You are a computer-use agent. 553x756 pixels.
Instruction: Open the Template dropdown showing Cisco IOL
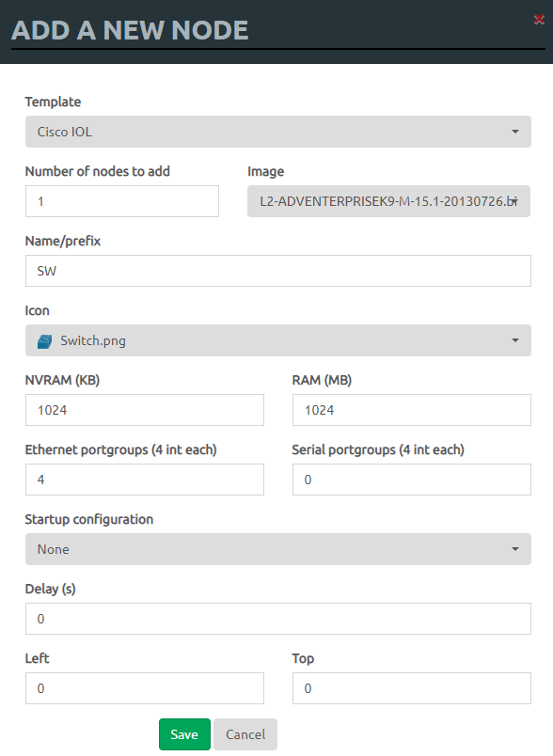tap(278, 132)
